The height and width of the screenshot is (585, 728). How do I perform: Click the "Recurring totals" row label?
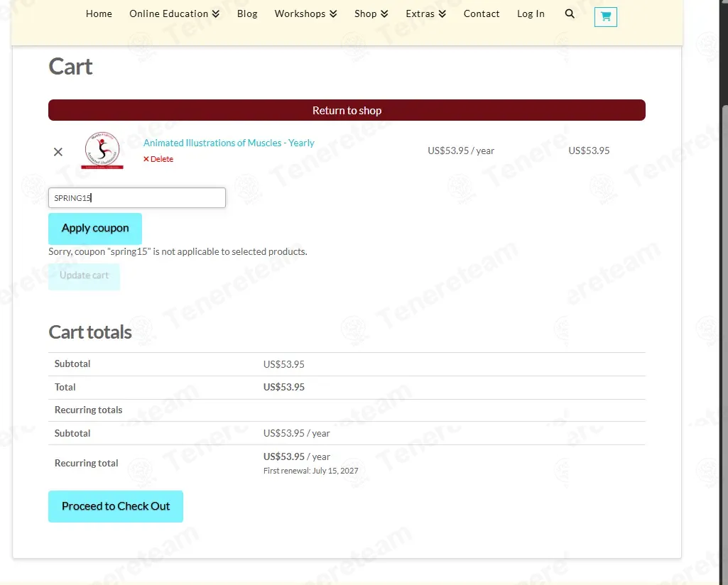point(88,410)
